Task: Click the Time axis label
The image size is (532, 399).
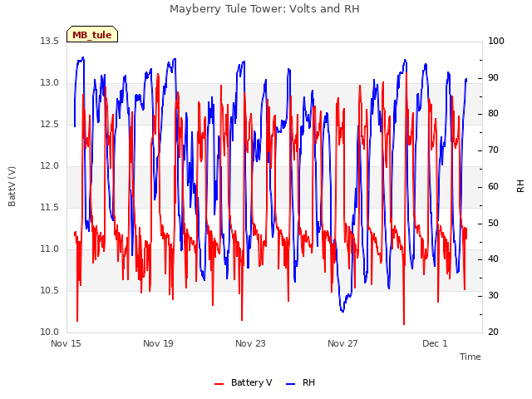Action: click(x=470, y=357)
